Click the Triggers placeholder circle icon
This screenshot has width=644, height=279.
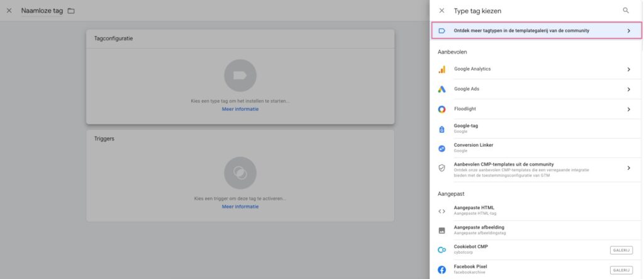tap(240, 173)
